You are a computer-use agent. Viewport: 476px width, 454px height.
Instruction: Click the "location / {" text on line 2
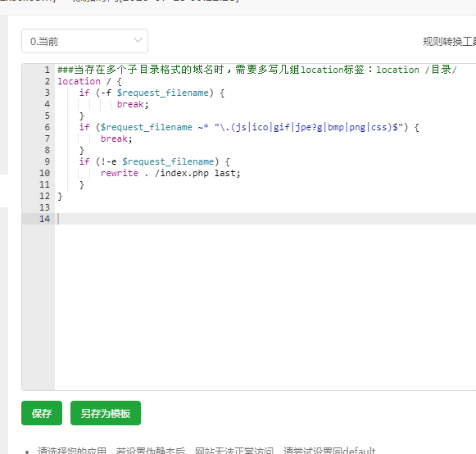(x=89, y=81)
